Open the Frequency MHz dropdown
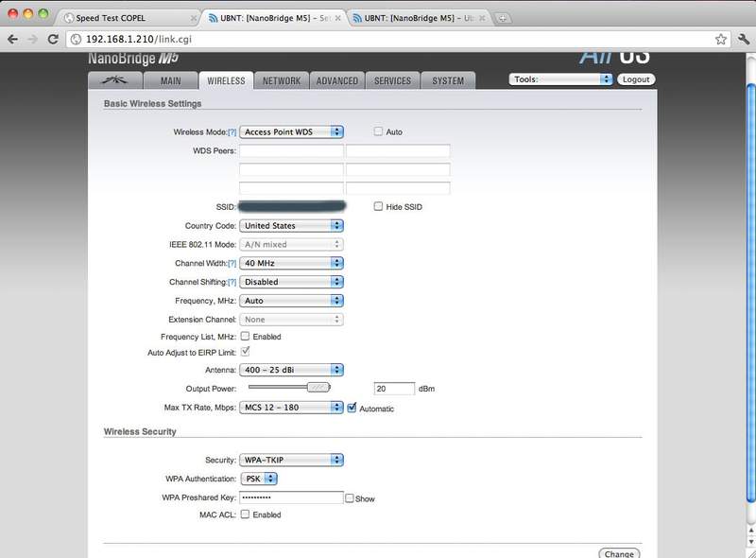The width and height of the screenshot is (756, 558). coord(291,301)
